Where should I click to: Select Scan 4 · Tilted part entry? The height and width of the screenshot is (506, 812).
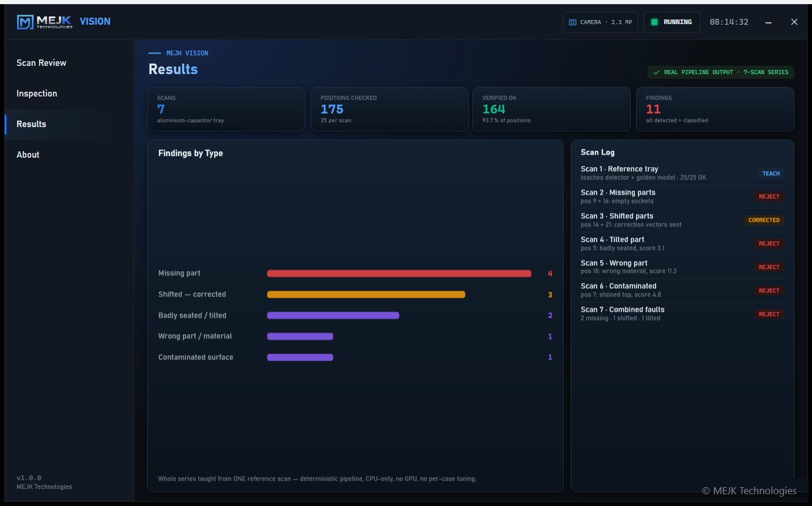(x=683, y=244)
